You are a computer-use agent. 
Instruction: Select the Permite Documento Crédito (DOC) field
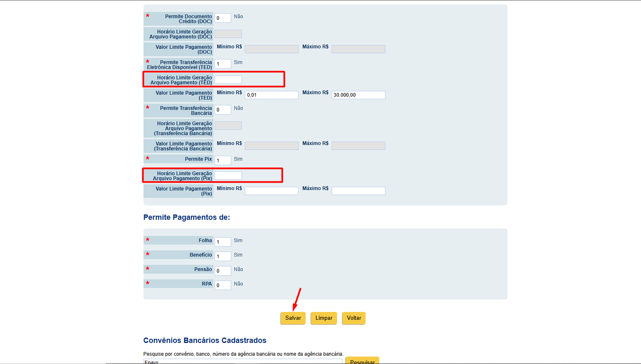pyautogui.click(x=223, y=18)
